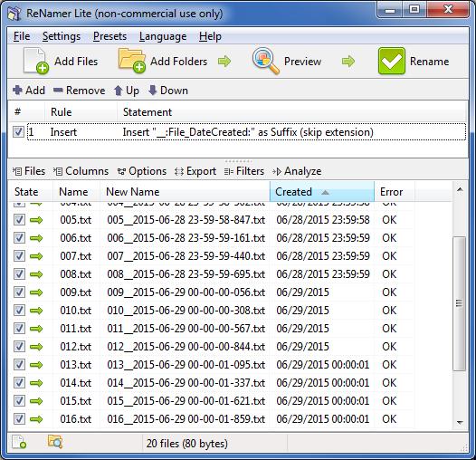The height and width of the screenshot is (460, 476).
Task: Select the 012.txt file name
Action: click(76, 347)
